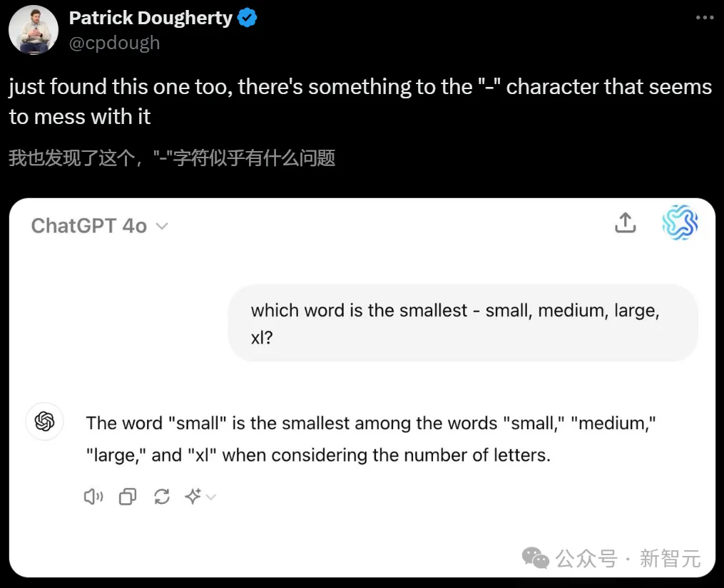
Task: Click the ChatGPT logo beside the response
Action: point(45,422)
